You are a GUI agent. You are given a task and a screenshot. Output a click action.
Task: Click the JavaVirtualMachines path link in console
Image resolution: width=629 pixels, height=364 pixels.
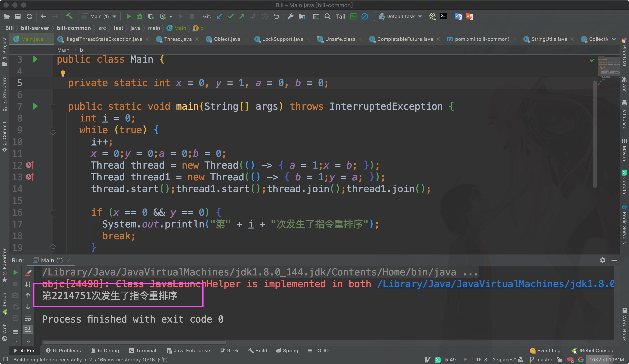[495, 284]
